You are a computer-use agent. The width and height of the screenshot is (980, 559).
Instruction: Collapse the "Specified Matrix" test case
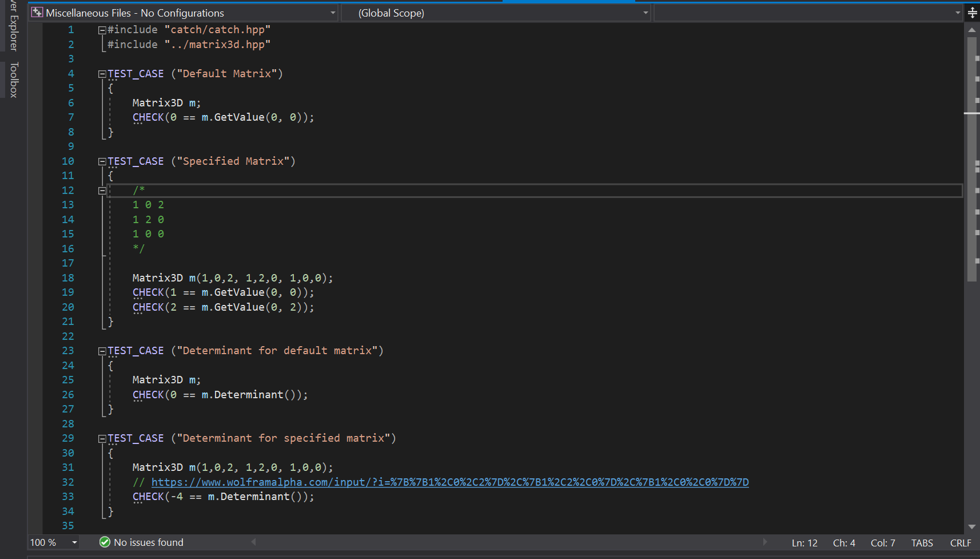(x=102, y=161)
